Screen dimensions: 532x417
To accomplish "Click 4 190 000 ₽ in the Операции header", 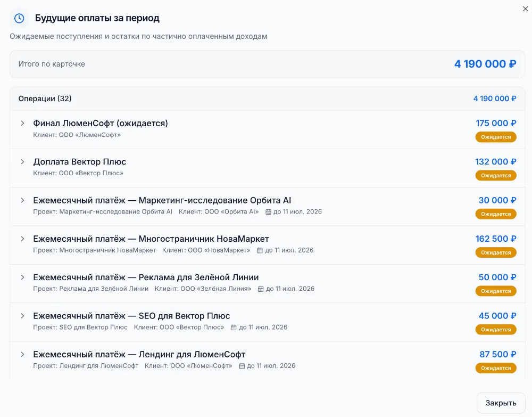I will 495,99.
